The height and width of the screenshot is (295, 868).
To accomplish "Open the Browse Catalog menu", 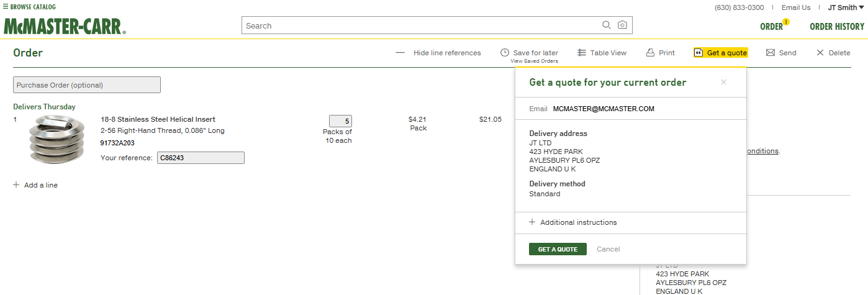I will point(29,7).
